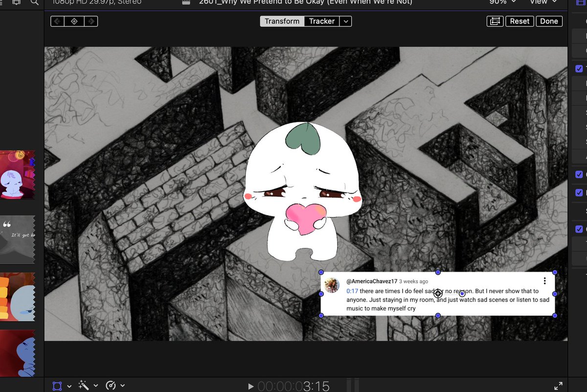Click the bottom-right corner handle of the comment
Image resolution: width=587 pixels, height=392 pixels.
point(555,316)
